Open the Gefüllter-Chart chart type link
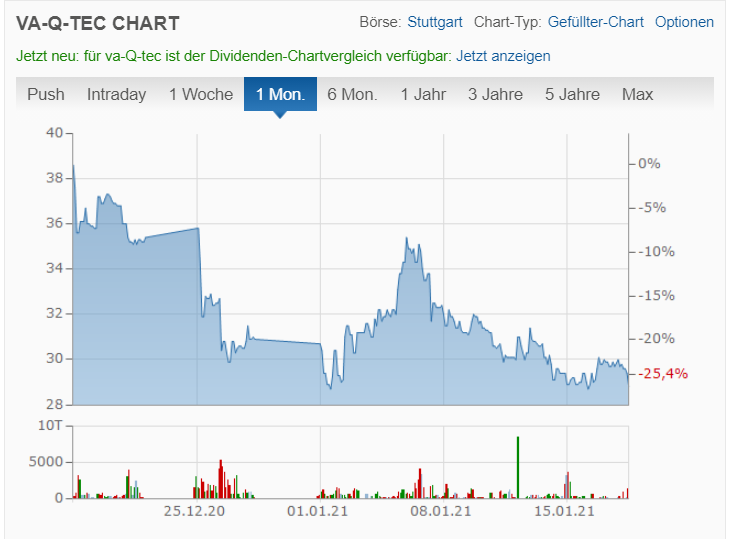Screen dimensions: 731x539 coord(595,22)
